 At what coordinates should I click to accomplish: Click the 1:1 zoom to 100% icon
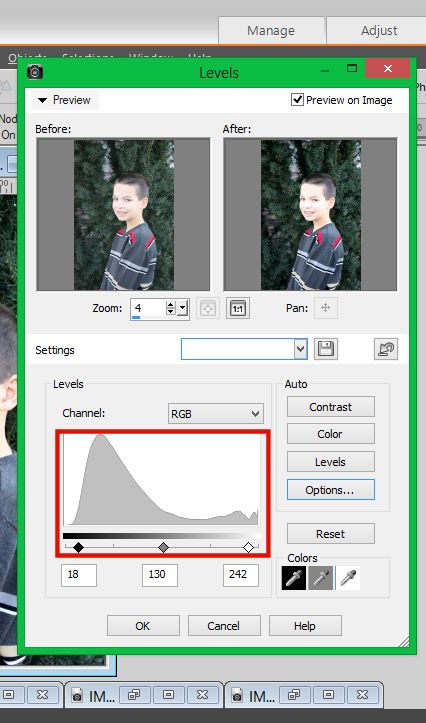pyautogui.click(x=238, y=308)
